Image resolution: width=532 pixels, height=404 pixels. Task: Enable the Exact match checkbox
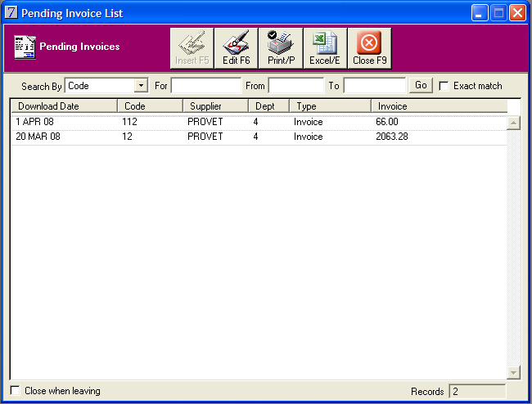tap(444, 86)
